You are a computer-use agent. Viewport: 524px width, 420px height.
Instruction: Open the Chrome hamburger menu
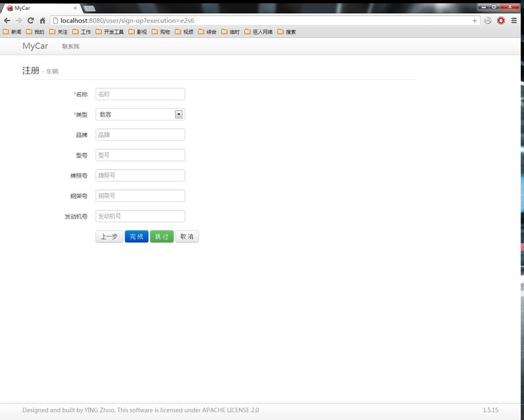pyautogui.click(x=514, y=21)
